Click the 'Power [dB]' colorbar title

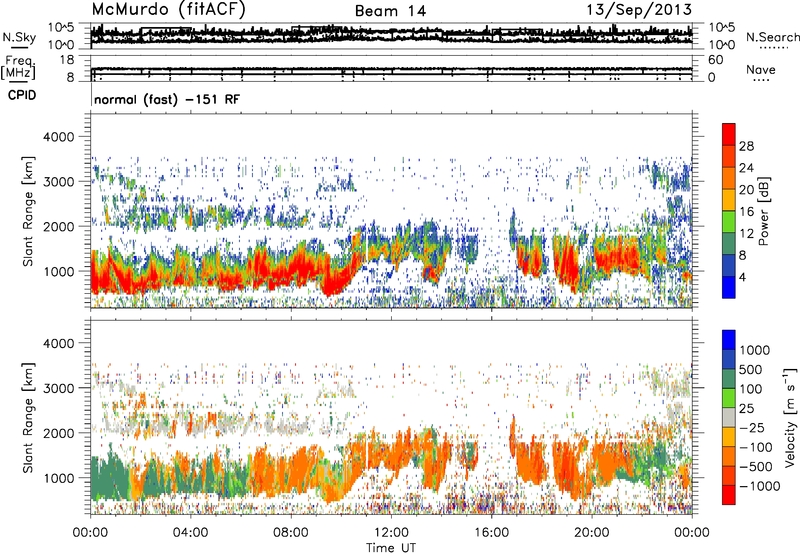pos(763,211)
